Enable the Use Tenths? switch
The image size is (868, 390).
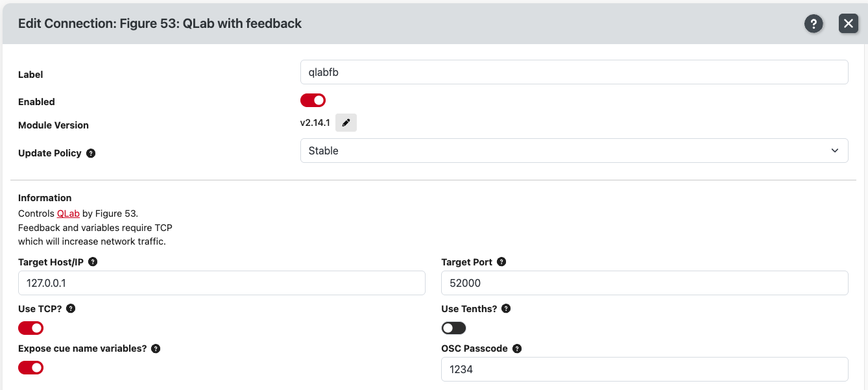(x=453, y=328)
